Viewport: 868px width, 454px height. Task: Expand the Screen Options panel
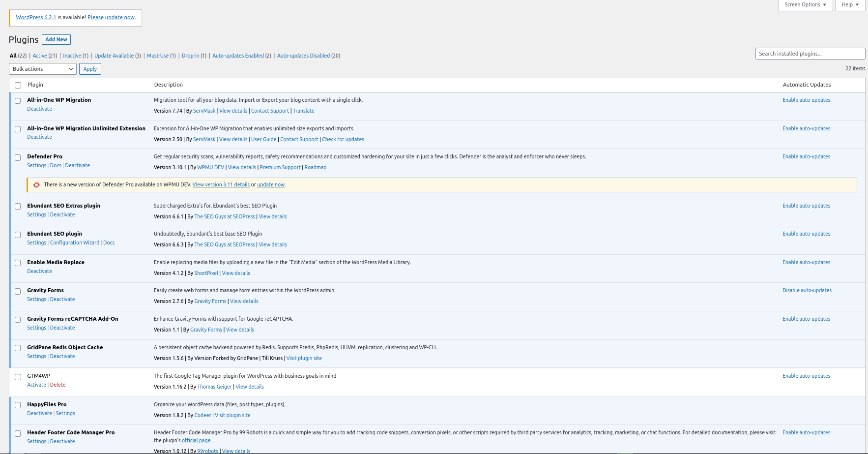click(x=805, y=5)
